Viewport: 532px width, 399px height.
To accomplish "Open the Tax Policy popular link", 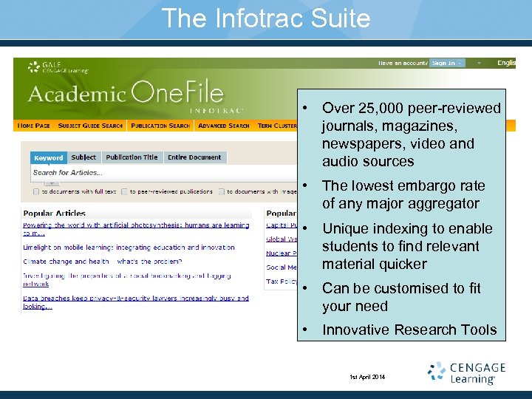I will (282, 282).
